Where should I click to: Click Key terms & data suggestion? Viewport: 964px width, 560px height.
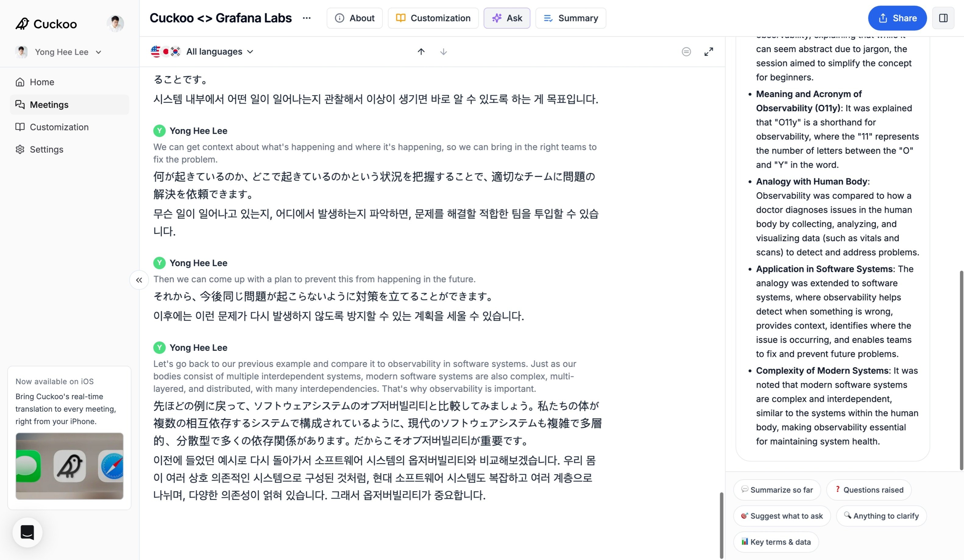coord(776,542)
